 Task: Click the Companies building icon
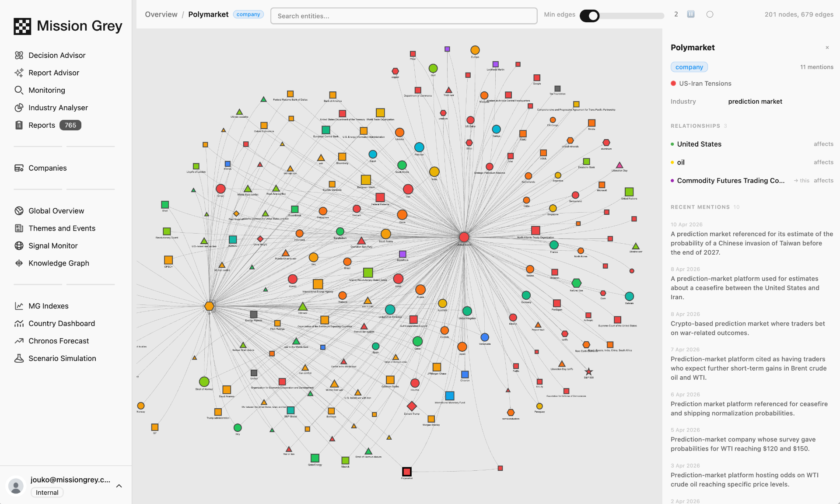pos(19,168)
